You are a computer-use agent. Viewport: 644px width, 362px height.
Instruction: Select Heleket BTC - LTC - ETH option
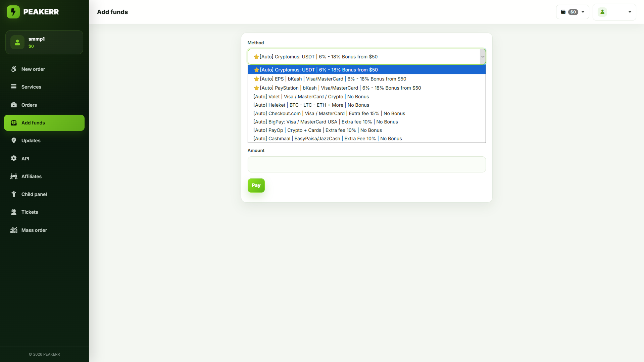coord(366,105)
